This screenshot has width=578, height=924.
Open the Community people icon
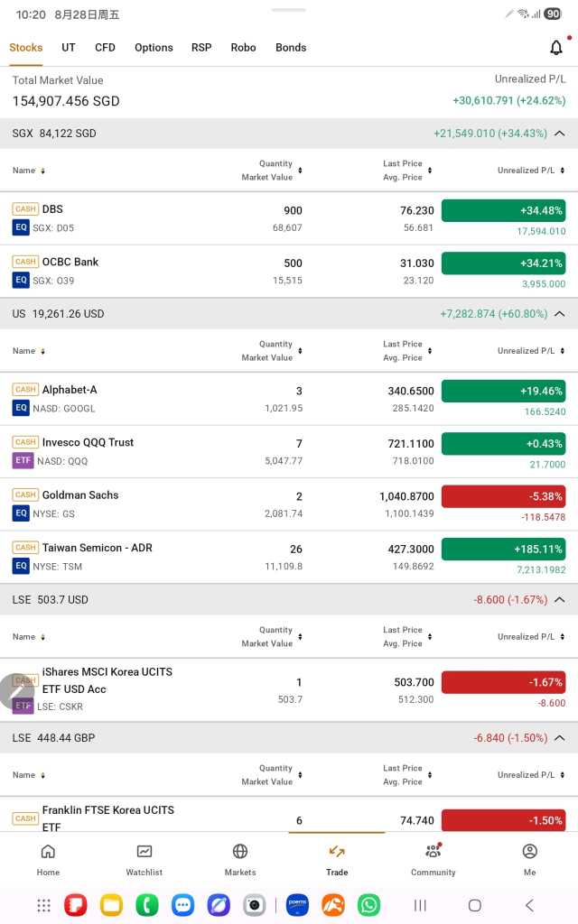tap(433, 852)
